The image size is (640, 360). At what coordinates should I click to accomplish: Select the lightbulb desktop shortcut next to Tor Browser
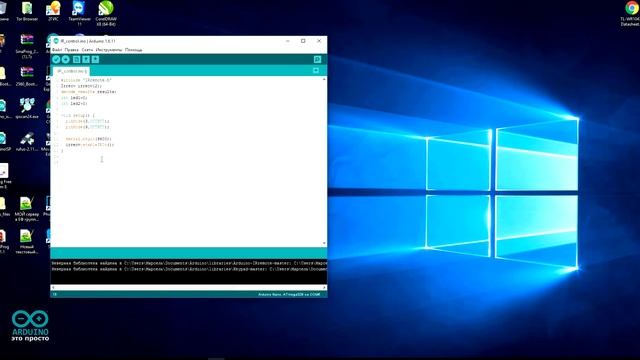click(x=53, y=12)
